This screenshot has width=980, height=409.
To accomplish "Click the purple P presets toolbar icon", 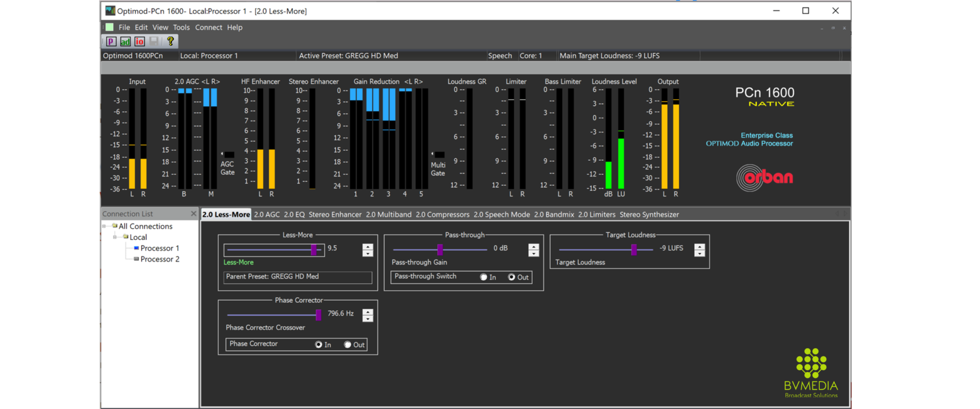I will point(111,41).
